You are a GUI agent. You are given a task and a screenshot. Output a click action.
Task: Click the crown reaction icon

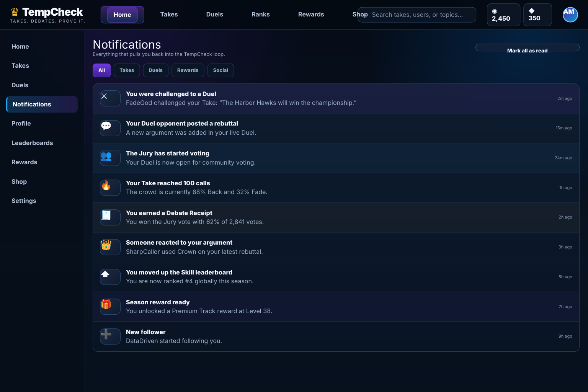pyautogui.click(x=110, y=247)
